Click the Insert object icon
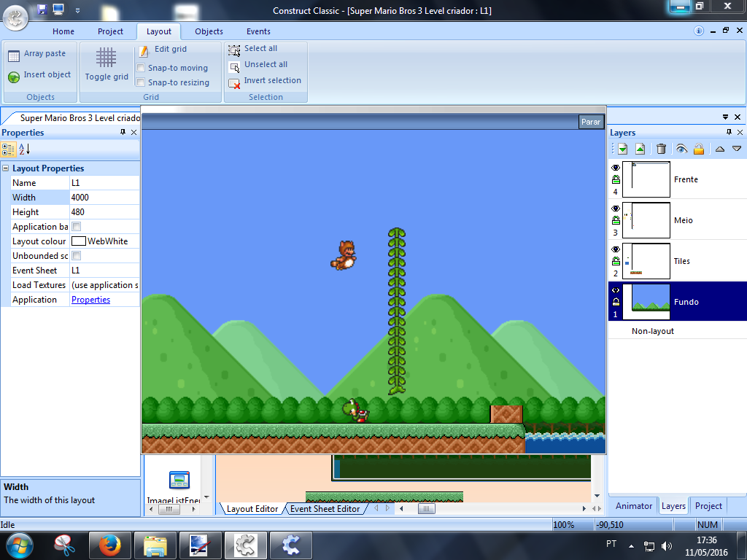The height and width of the screenshot is (560, 747). 14,76
